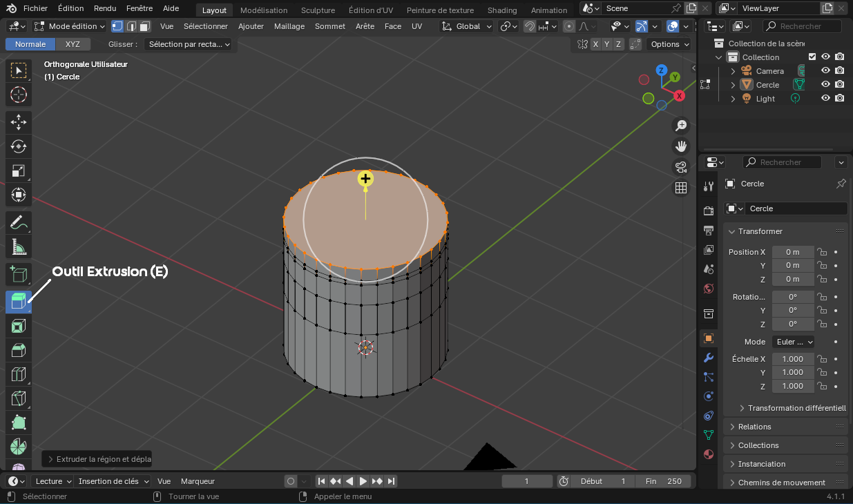Select the Inset Faces tool
Screen dimensions: 853x504
(19, 326)
